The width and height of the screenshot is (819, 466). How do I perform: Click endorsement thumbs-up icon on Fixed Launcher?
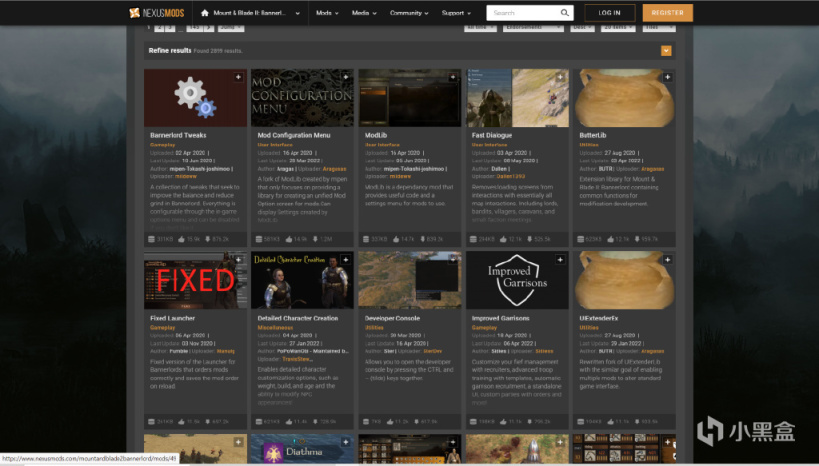181,422
